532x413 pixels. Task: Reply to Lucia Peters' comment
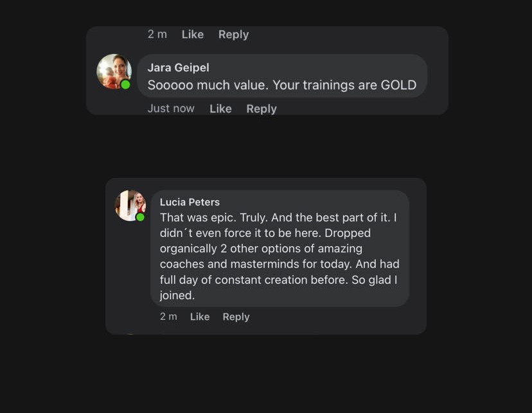pos(236,317)
